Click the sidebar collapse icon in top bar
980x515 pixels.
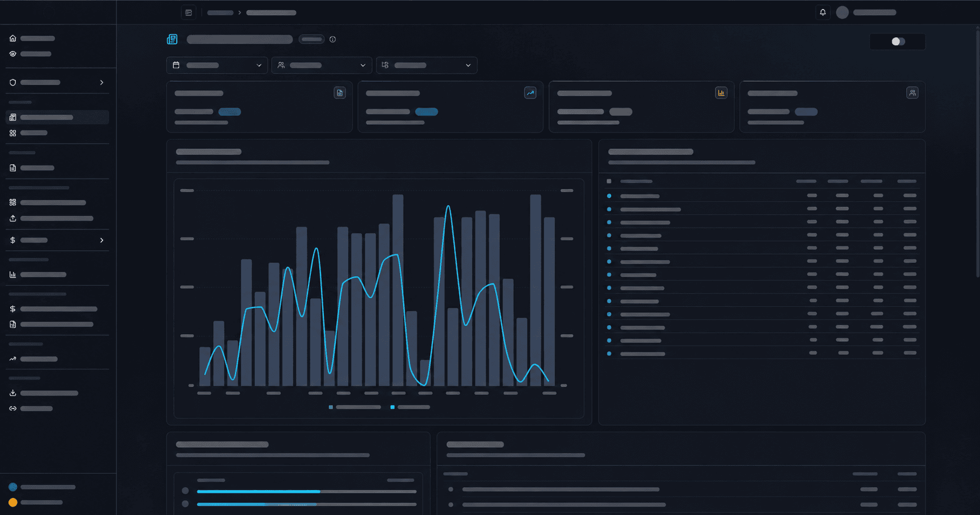tap(189, 12)
